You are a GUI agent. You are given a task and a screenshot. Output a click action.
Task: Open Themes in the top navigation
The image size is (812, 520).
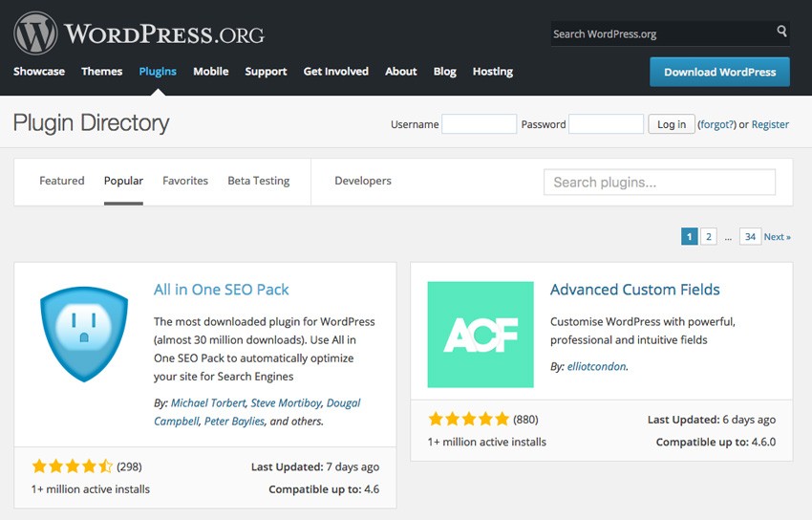coord(101,72)
